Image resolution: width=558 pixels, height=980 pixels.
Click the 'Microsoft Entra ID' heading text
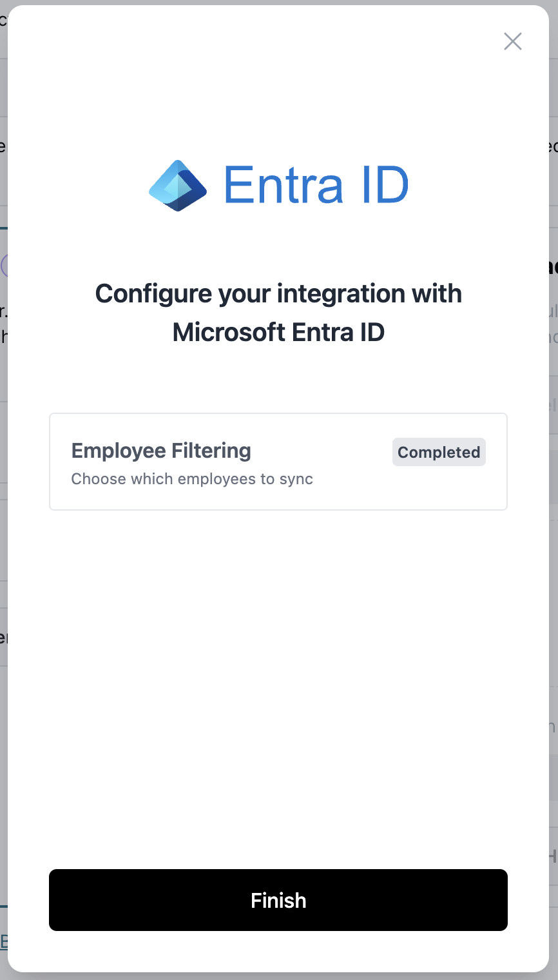(278, 333)
